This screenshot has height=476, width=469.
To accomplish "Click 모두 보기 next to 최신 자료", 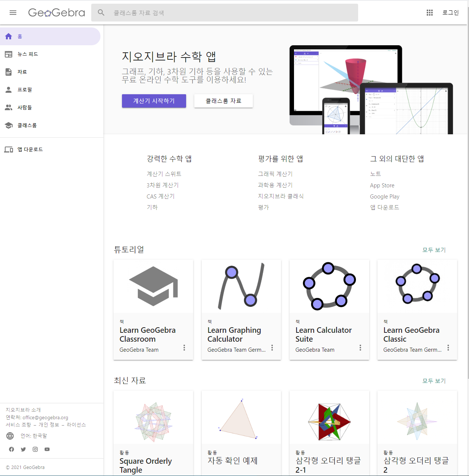I will pyautogui.click(x=434, y=381).
